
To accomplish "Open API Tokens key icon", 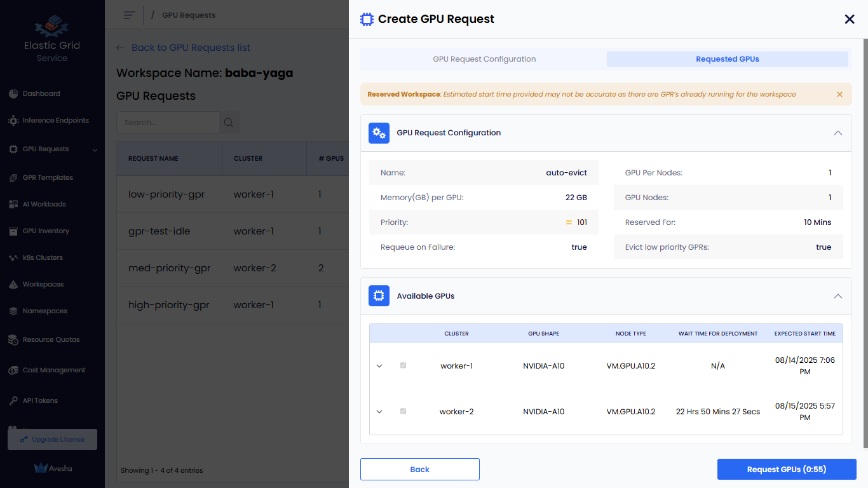I will [13, 401].
